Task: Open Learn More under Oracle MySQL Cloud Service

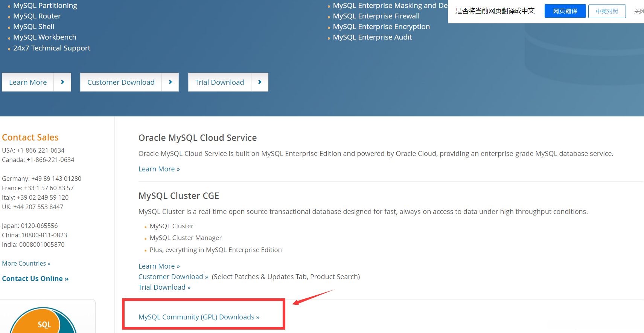Action: click(159, 169)
